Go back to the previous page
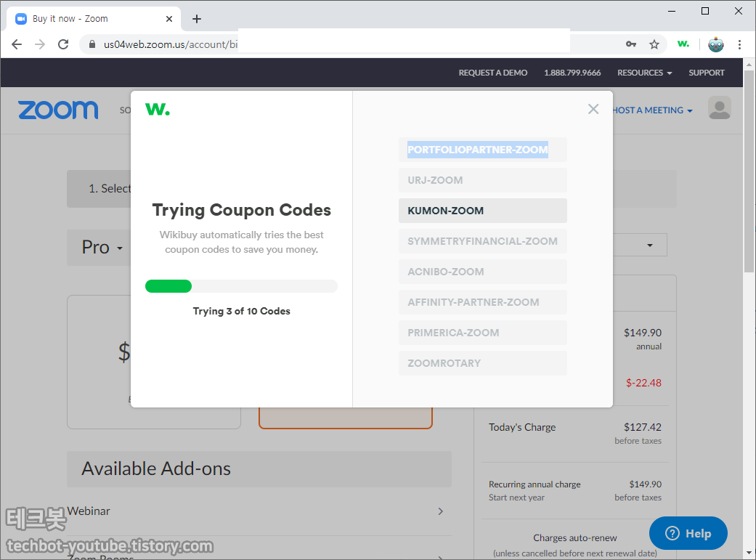756x560 pixels. [x=17, y=44]
